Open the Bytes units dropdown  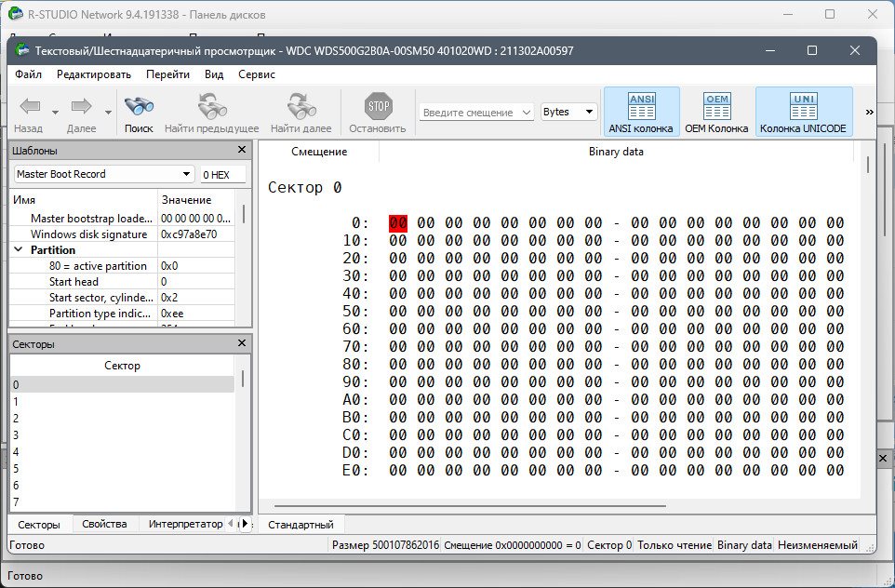click(x=568, y=112)
